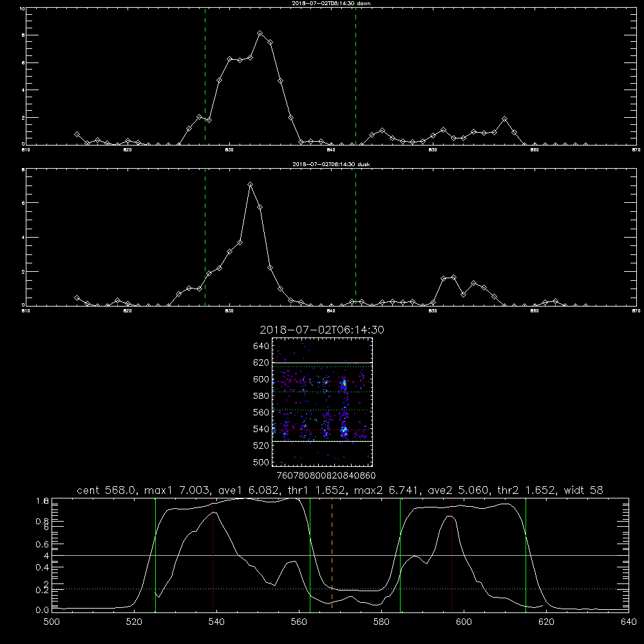Click the orange dashed center line in the bottom plot

pyautogui.click(x=332, y=555)
